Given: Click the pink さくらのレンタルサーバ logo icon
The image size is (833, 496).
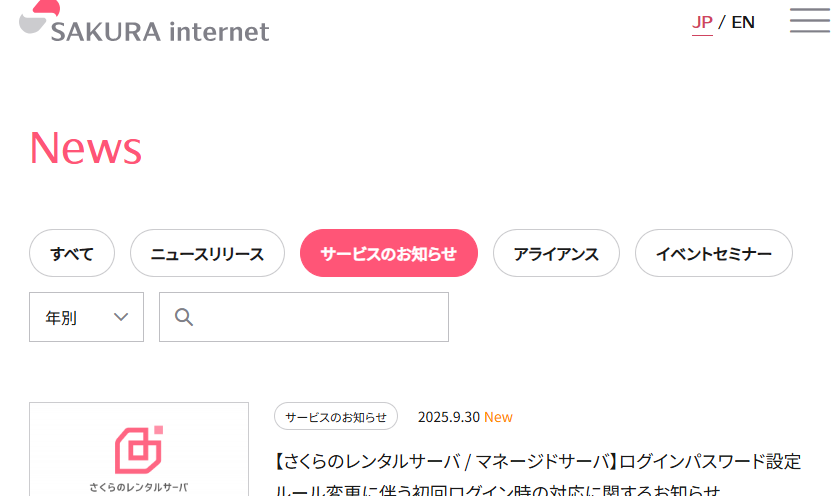Looking at the screenshot, I should click(x=139, y=450).
